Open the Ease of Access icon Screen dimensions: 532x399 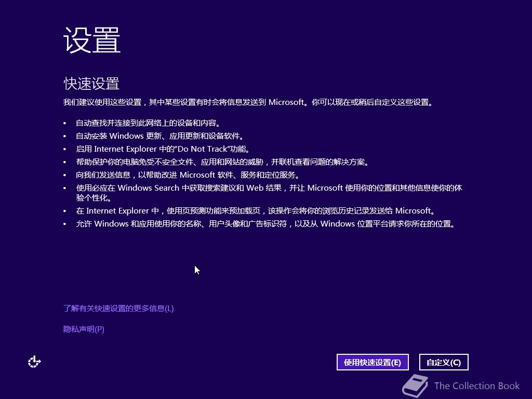pyautogui.click(x=34, y=362)
